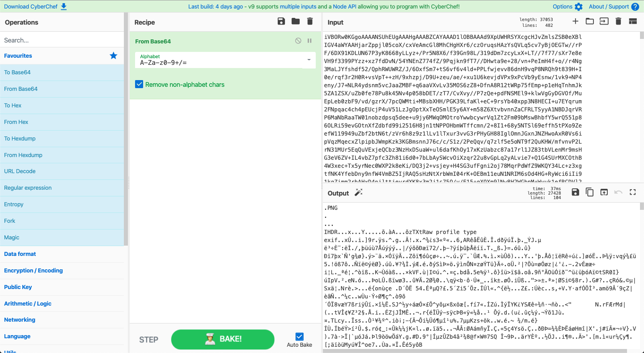Expand the Arithmetic / Logic category

click(x=62, y=303)
